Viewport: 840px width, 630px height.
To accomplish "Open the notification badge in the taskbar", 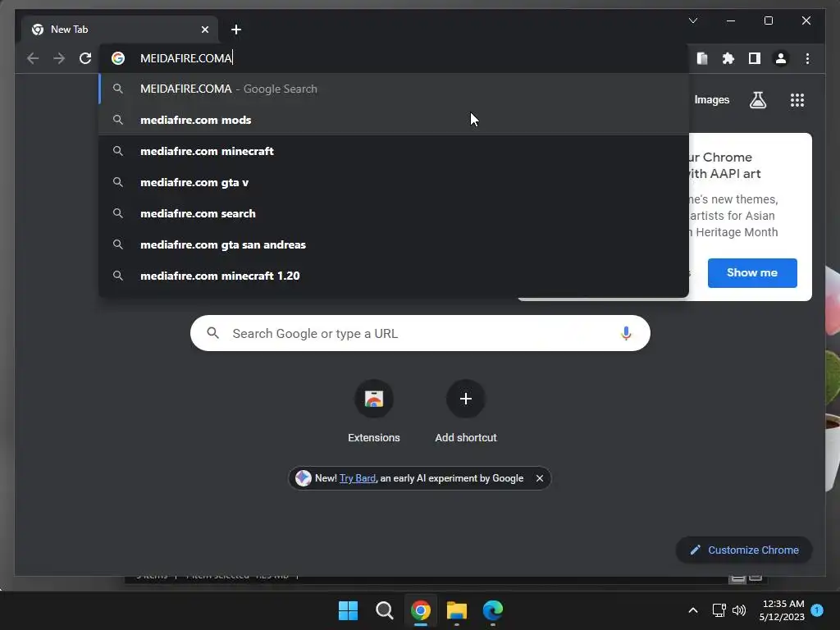I will pos(817,610).
